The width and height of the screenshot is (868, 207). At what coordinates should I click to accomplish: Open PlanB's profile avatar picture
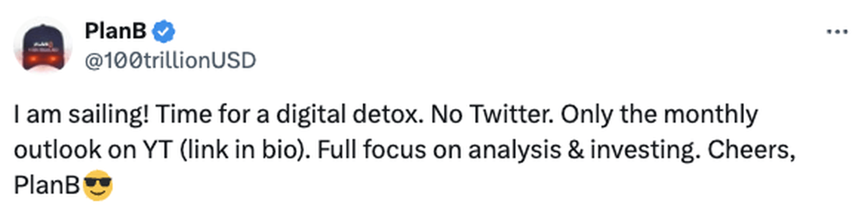pos(43,46)
